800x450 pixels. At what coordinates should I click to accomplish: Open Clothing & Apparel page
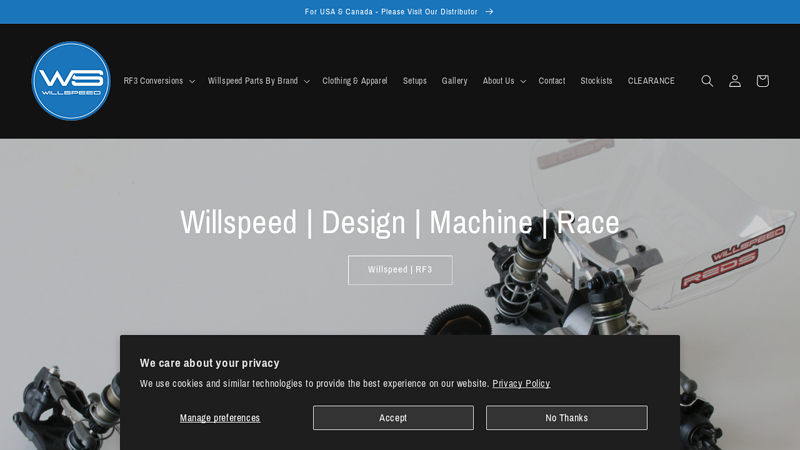click(355, 81)
